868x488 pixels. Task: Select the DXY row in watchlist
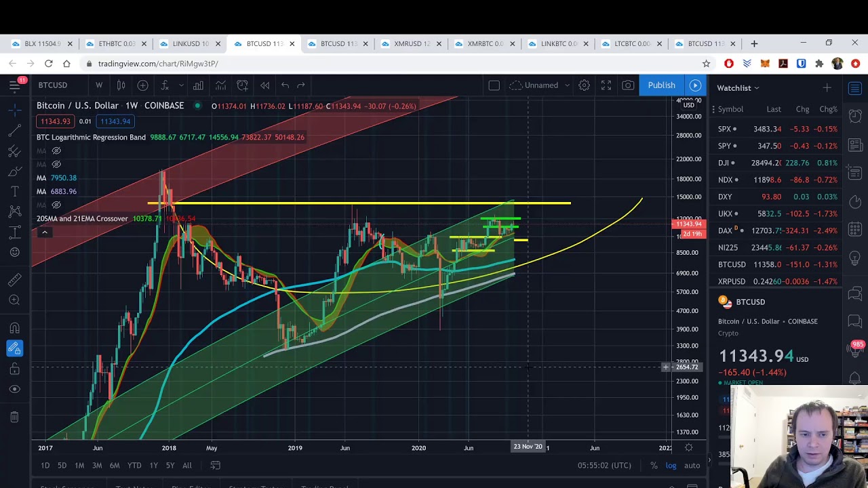pos(777,197)
